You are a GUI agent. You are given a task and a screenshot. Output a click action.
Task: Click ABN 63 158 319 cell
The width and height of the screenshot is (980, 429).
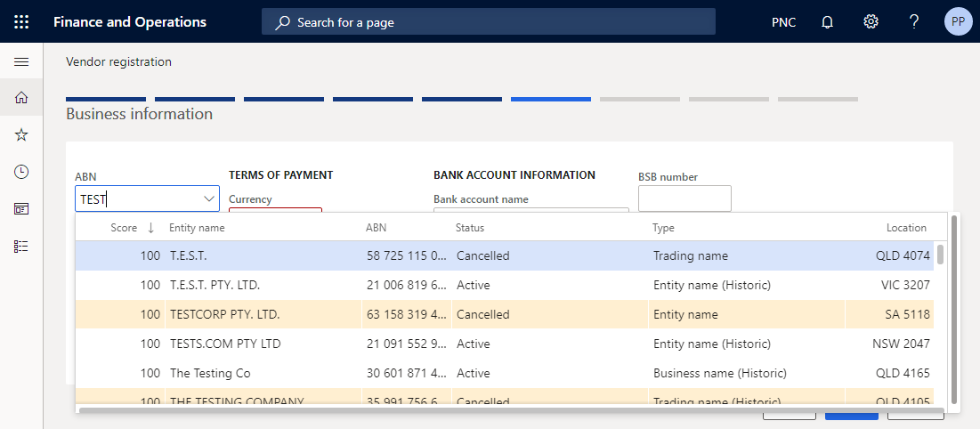(407, 314)
